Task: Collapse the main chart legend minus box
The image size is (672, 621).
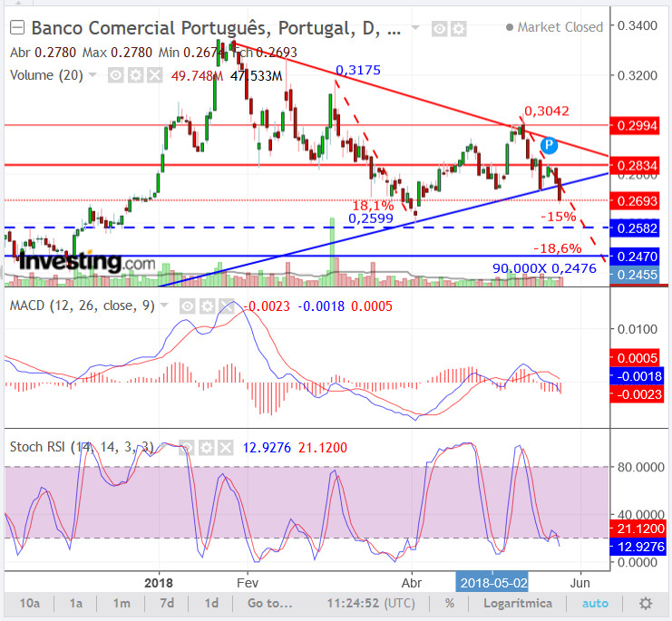Action: tap(17, 28)
